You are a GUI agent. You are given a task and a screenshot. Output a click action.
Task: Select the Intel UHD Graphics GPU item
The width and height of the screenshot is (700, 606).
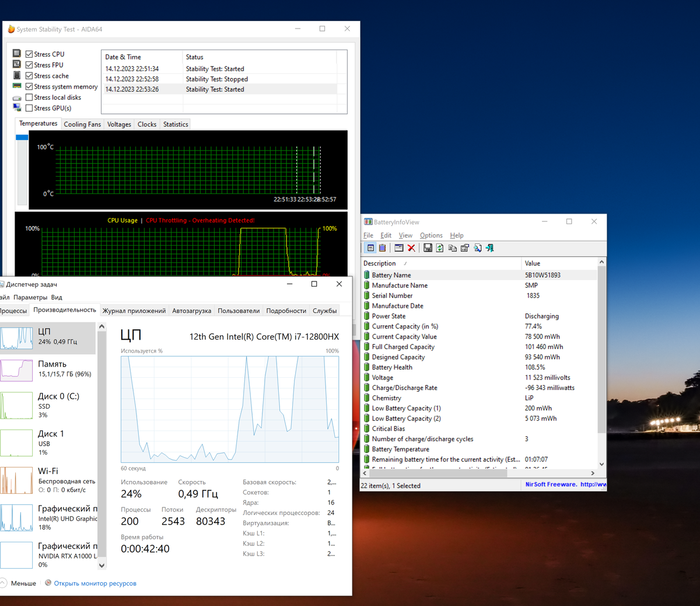(48, 517)
